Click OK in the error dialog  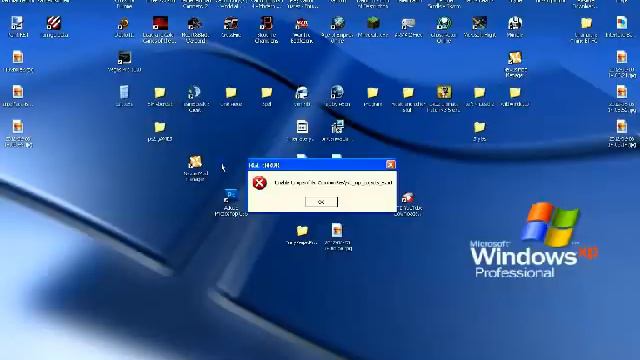click(321, 202)
